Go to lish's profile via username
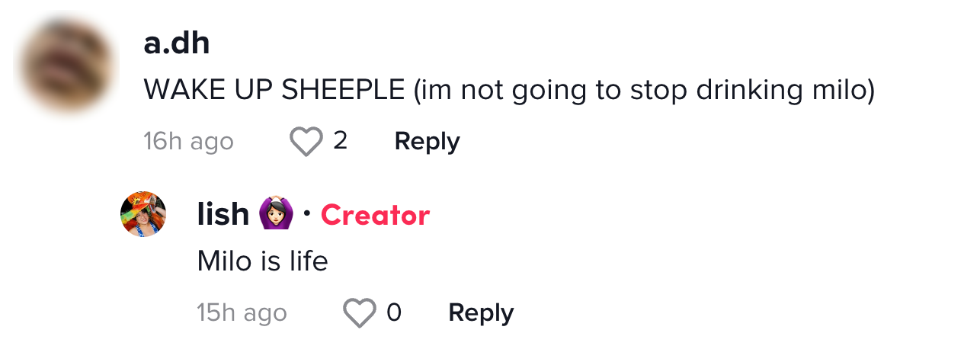The height and width of the screenshot is (349, 980). (223, 215)
